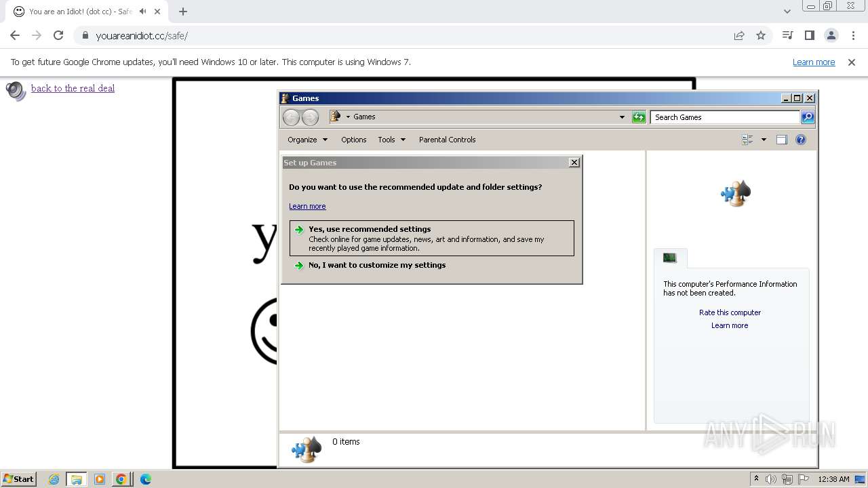This screenshot has height=488, width=868.
Task: Toggle Chrome side panel
Action: [x=809, y=35]
